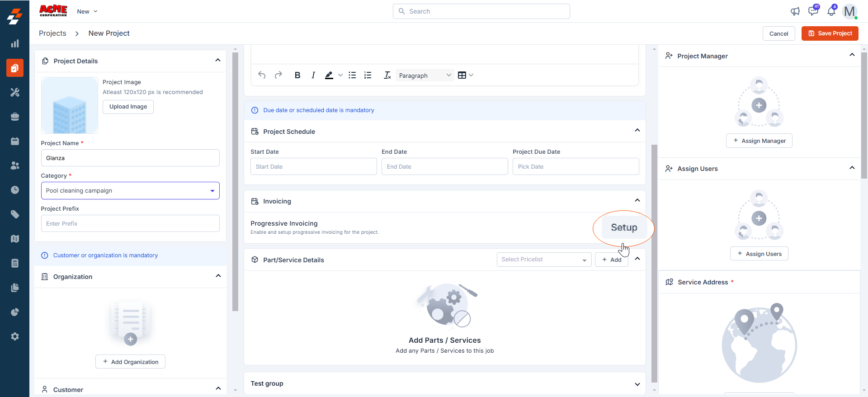Click the Save Project button

(x=830, y=33)
